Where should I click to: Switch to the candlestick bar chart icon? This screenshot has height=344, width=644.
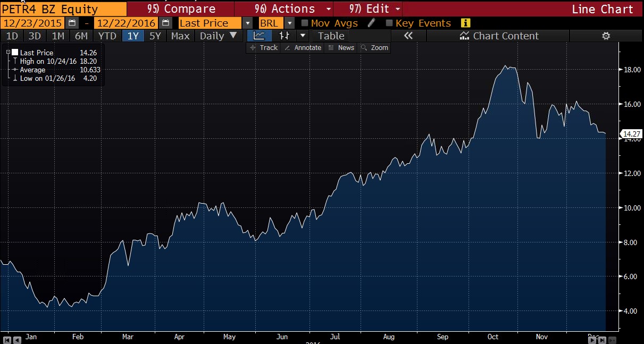click(x=285, y=36)
